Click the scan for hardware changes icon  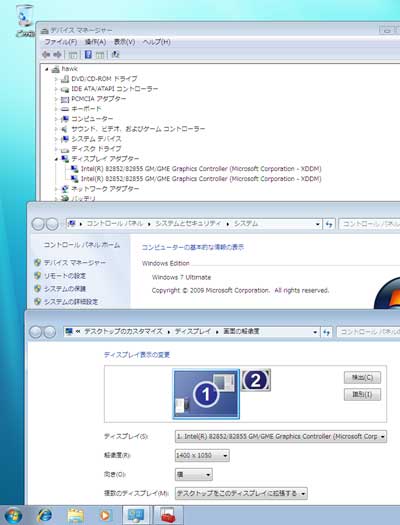tap(115, 55)
